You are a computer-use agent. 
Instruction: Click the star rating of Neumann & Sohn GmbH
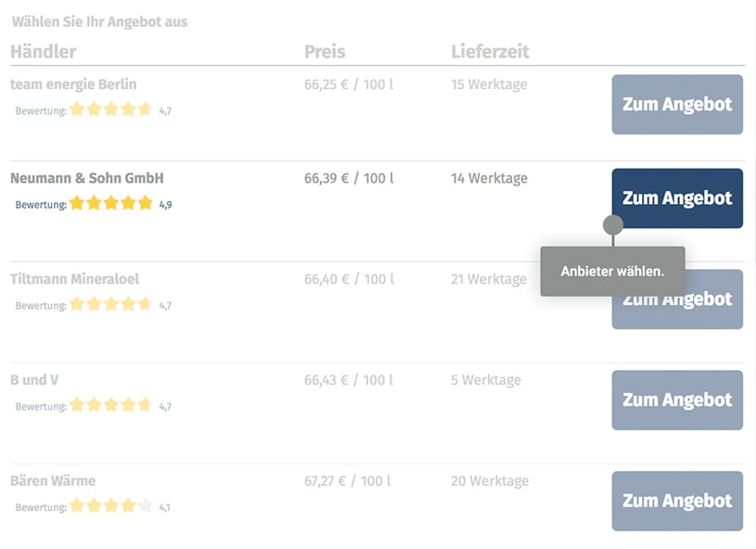[110, 203]
